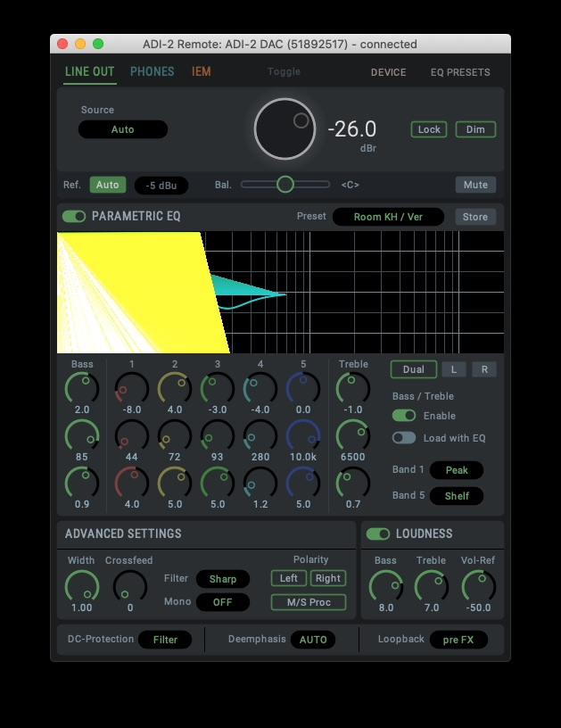
Task: Click the Band 2 Q knob at 5.0
Action: (x=175, y=483)
